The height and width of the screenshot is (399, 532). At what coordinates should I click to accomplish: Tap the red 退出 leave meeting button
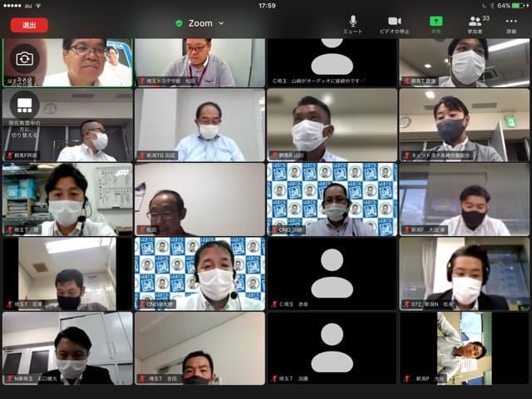coord(29,25)
